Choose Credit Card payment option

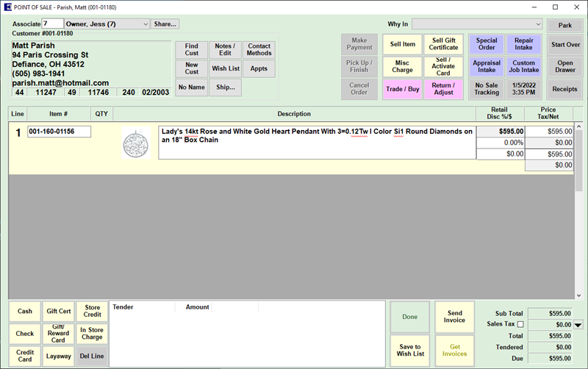click(24, 355)
